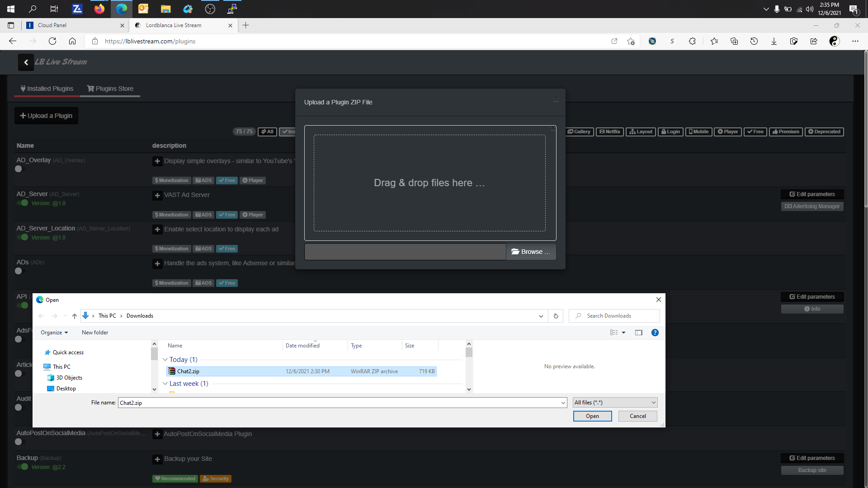Toggle the Audit plugin switch
The width and height of the screenshot is (868, 488).
point(19,408)
